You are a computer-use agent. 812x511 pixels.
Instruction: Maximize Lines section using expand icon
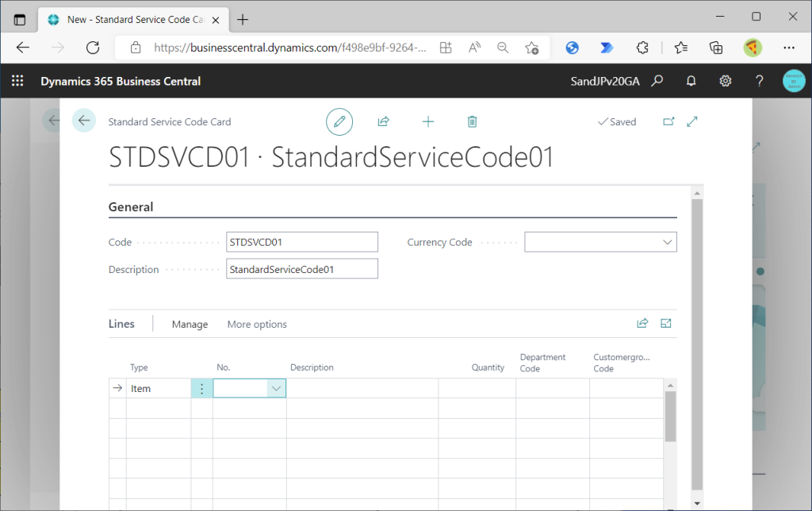click(666, 324)
